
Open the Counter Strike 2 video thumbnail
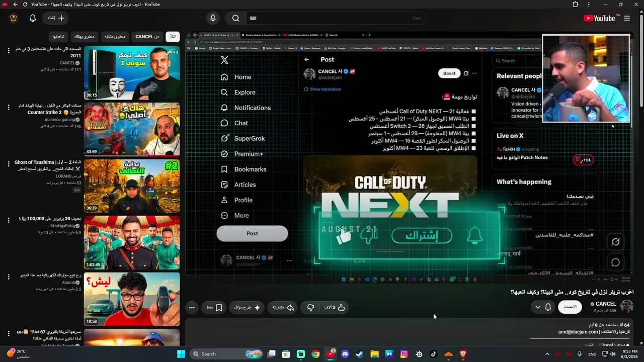point(132,129)
